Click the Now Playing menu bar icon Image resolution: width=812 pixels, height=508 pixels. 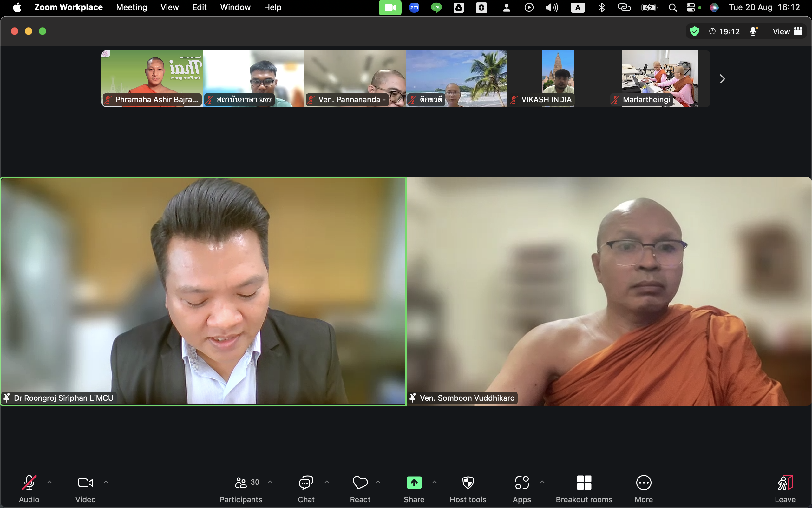point(529,7)
